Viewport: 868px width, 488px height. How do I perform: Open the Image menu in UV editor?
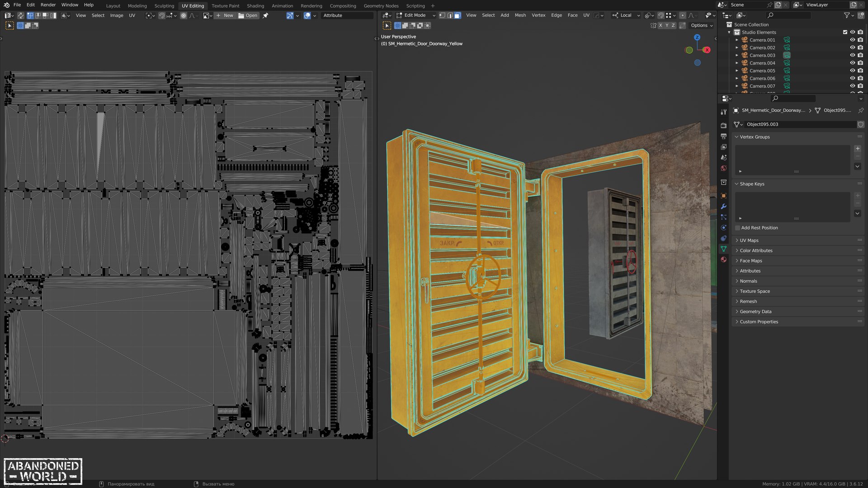click(117, 15)
